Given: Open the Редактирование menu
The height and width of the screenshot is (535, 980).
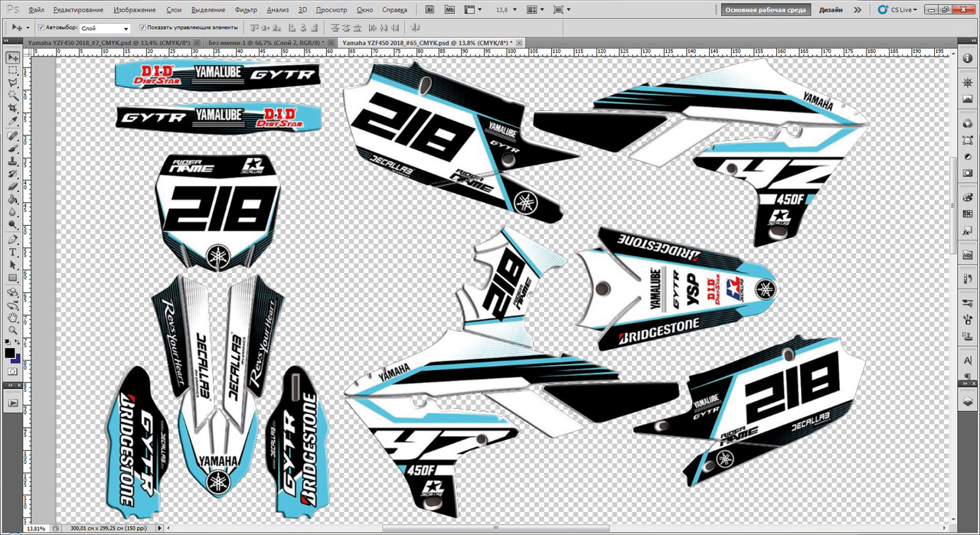Looking at the screenshot, I should pos(80,10).
